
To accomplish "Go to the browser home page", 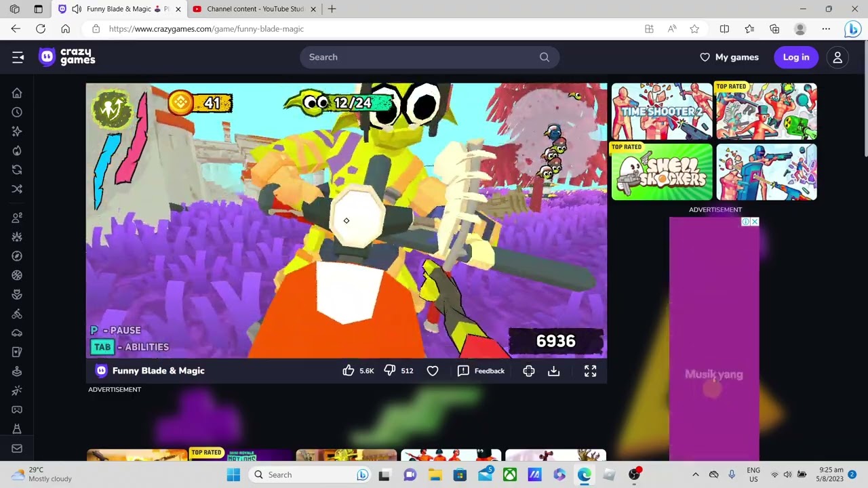I will [65, 29].
